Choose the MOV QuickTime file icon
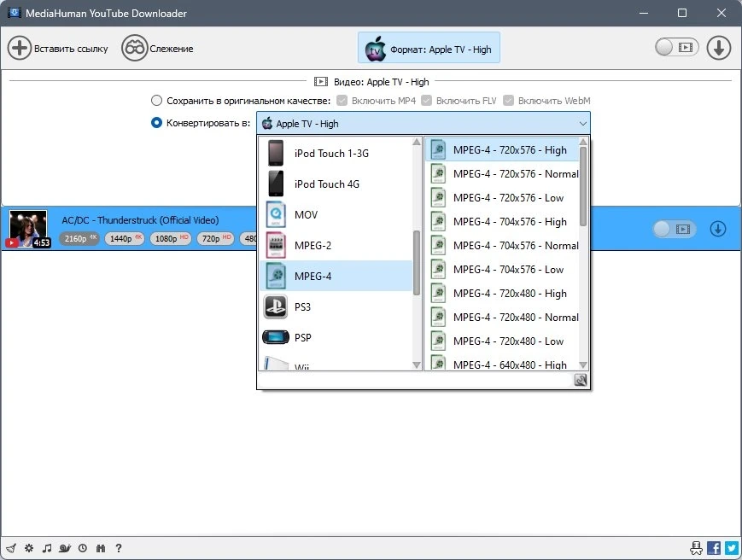This screenshot has height=560, width=742. point(276,214)
